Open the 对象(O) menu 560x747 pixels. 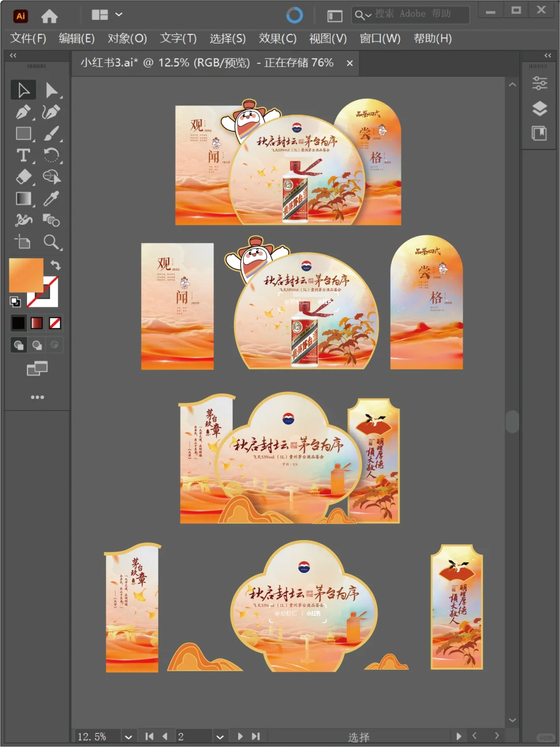[127, 38]
